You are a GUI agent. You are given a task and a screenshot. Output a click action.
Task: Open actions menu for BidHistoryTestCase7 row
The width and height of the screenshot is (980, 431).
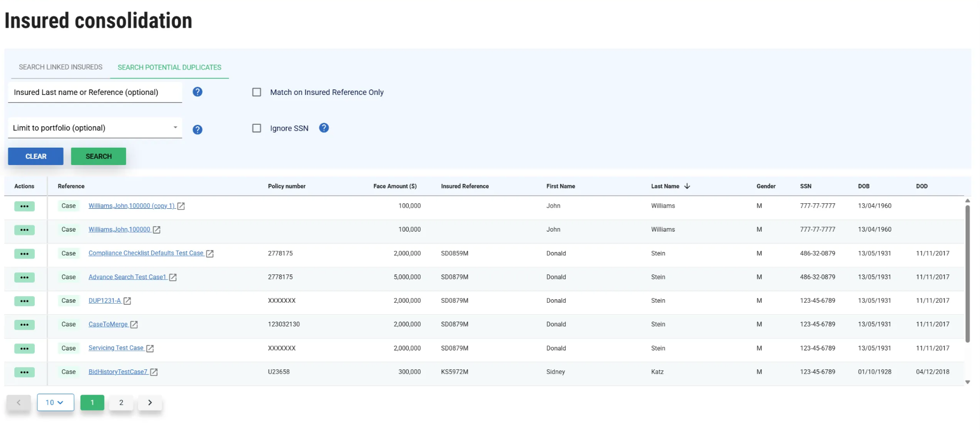[24, 372]
